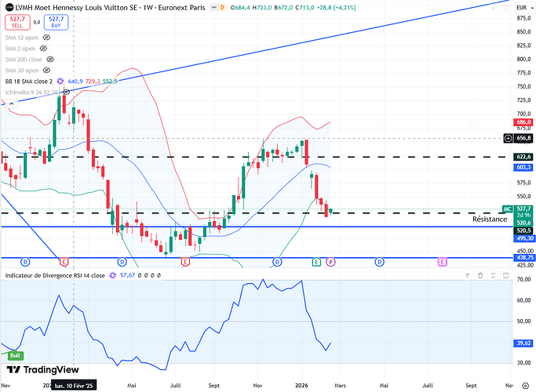
Task: Show the hidden SMA 12 open indicator
Action: point(46,38)
